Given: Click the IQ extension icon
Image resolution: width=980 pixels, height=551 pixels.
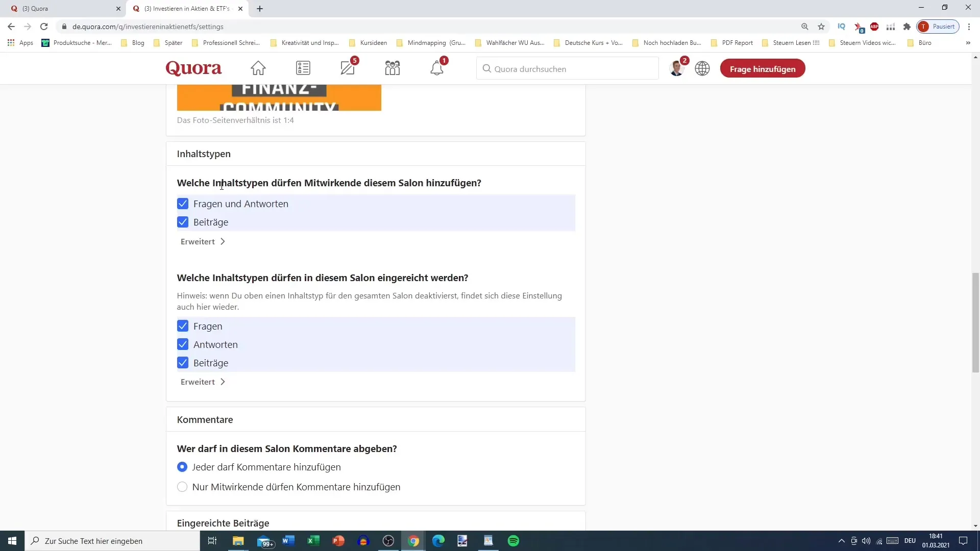Looking at the screenshot, I should point(842,27).
